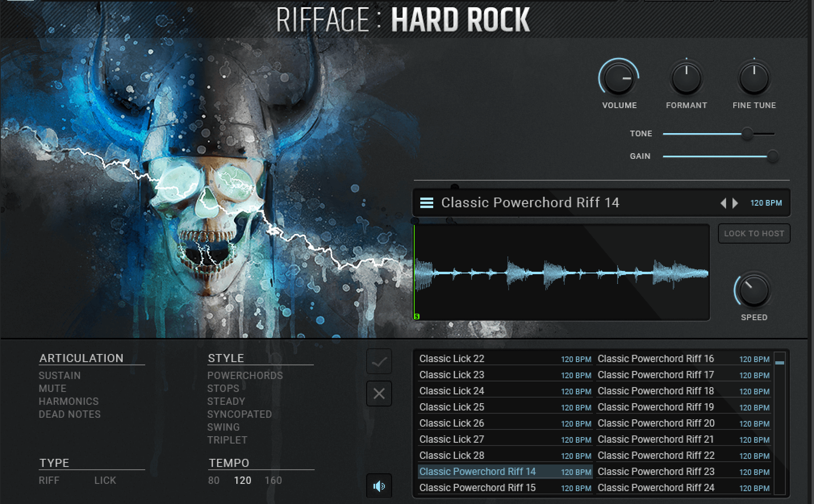Viewport: 814px width, 504px height.
Task: Click the speaker/audio preview icon
Action: pyautogui.click(x=378, y=484)
